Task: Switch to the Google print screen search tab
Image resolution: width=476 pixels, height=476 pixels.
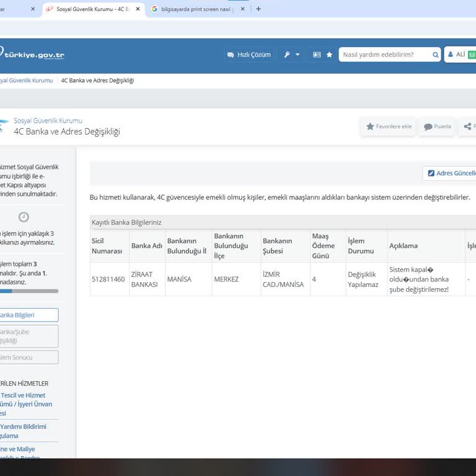Action: (x=192, y=9)
